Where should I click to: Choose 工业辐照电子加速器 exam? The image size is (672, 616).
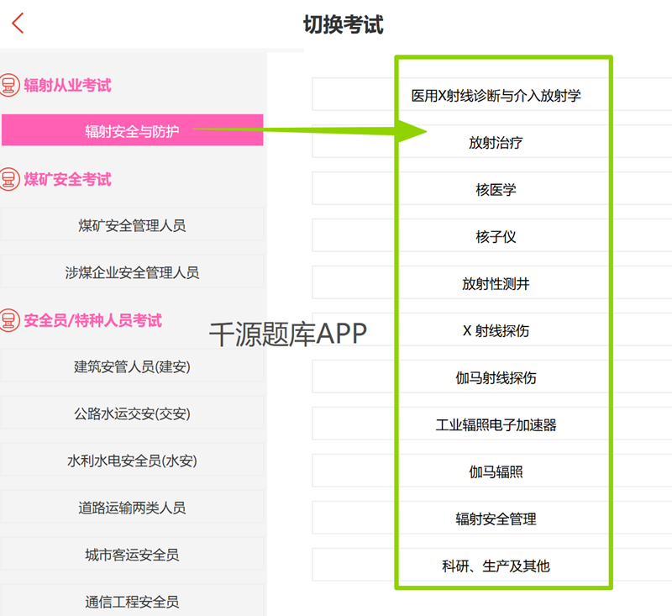pyautogui.click(x=496, y=425)
